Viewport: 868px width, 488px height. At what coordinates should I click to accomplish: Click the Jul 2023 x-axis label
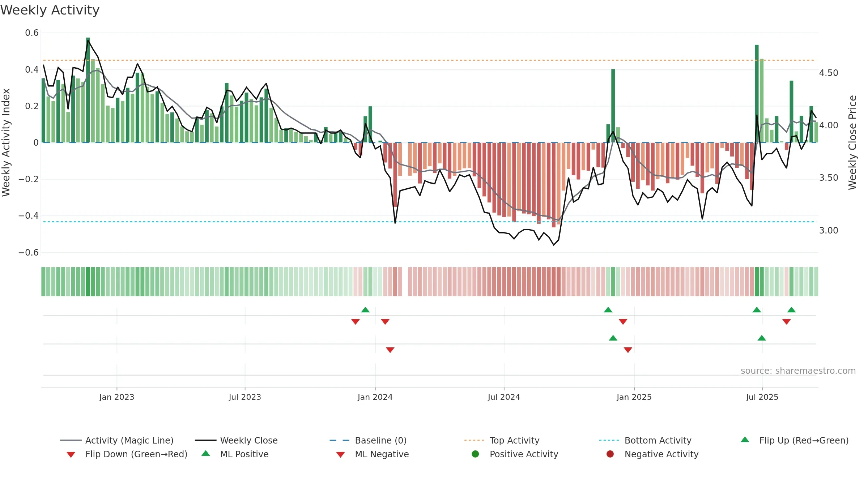[x=245, y=397]
